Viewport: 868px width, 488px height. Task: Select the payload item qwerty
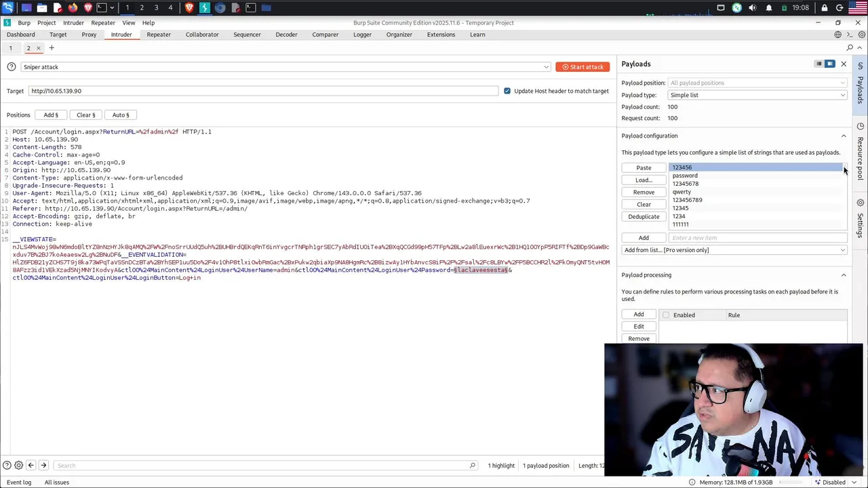(682, 192)
